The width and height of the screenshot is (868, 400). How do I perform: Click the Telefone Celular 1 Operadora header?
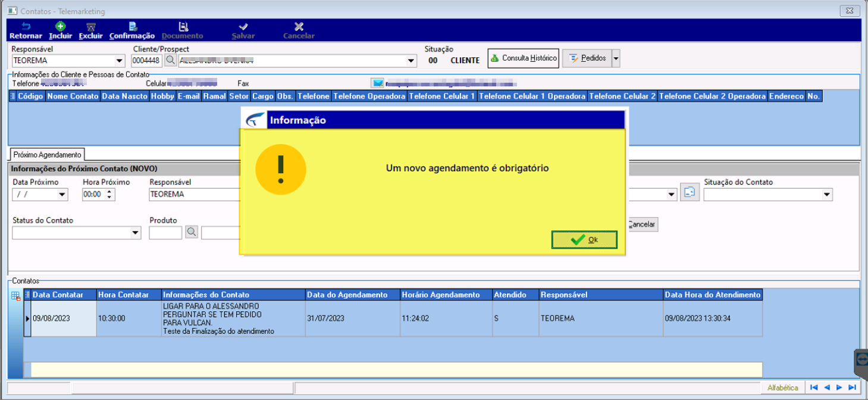[532, 96]
